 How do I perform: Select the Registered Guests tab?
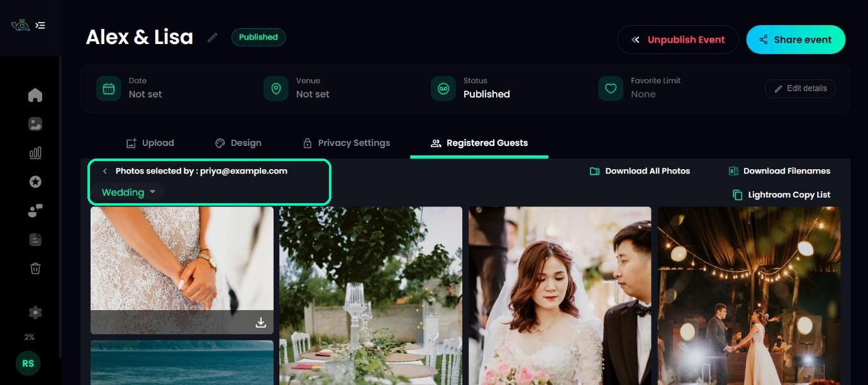pos(479,143)
